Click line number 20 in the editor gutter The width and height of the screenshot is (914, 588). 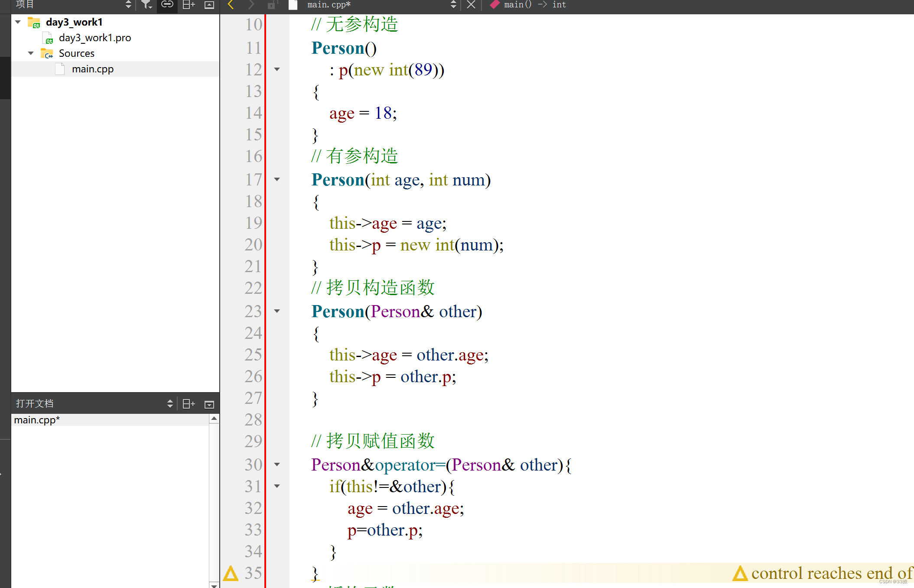point(253,245)
